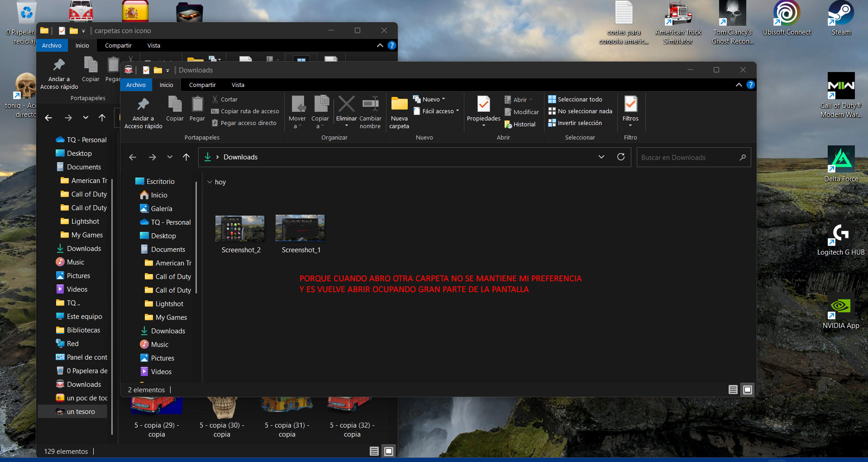Click Invertir selección

[x=575, y=123]
